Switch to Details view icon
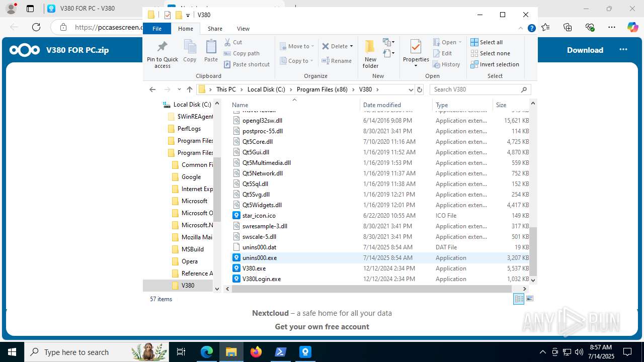The image size is (644, 362). coord(519,299)
